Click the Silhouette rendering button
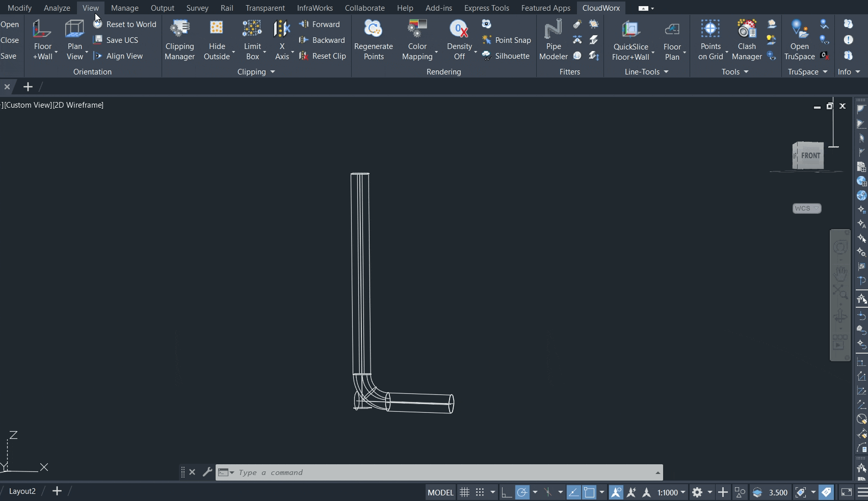Viewport: 868px width, 501px height. [506, 56]
